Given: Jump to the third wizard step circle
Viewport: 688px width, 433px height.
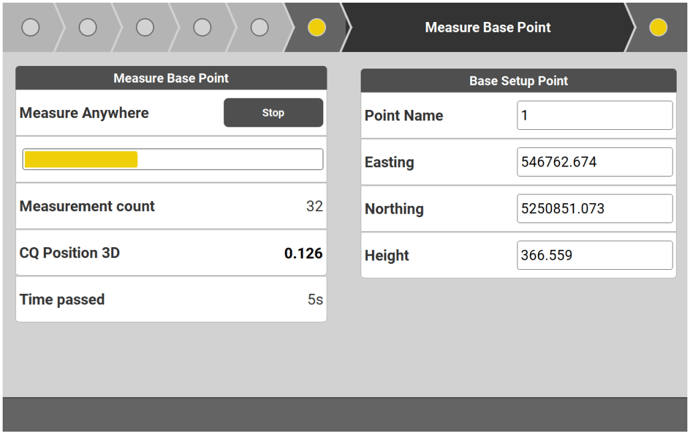Looking at the screenshot, I should click(x=144, y=28).
